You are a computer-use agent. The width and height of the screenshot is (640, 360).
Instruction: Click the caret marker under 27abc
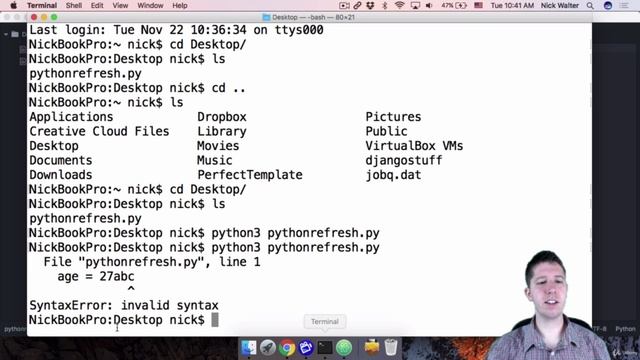tap(131, 289)
